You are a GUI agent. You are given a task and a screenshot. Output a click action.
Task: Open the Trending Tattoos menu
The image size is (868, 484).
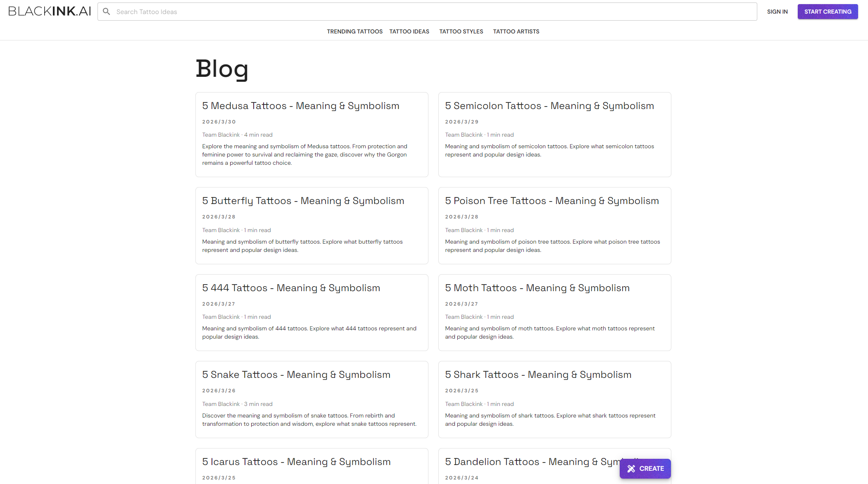354,31
